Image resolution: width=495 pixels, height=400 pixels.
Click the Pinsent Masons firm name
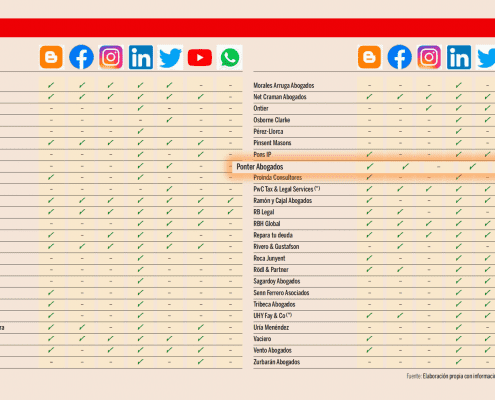[x=272, y=143]
